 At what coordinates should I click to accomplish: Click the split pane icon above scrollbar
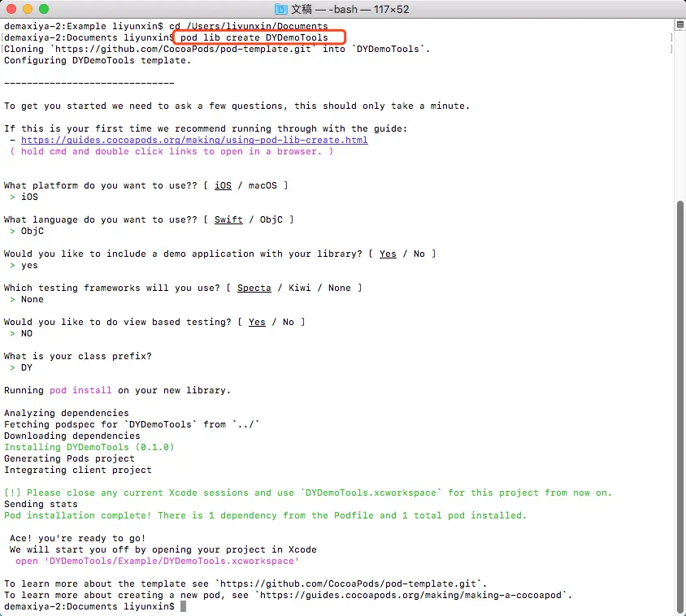pos(680,24)
